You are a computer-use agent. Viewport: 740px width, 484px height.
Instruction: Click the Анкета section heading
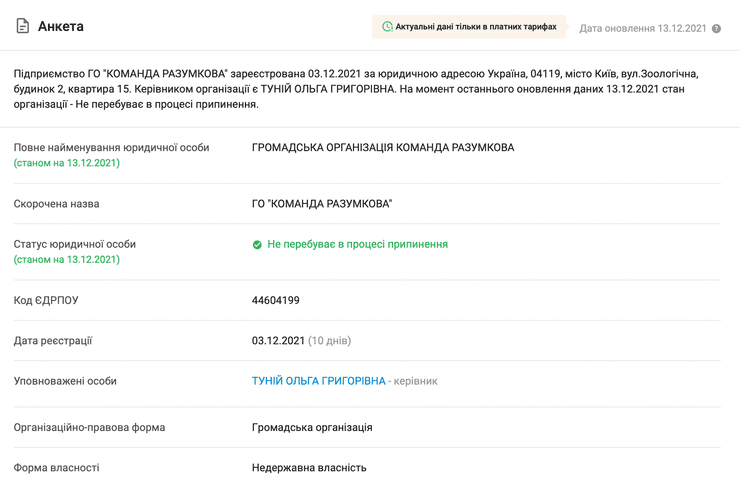(x=61, y=26)
